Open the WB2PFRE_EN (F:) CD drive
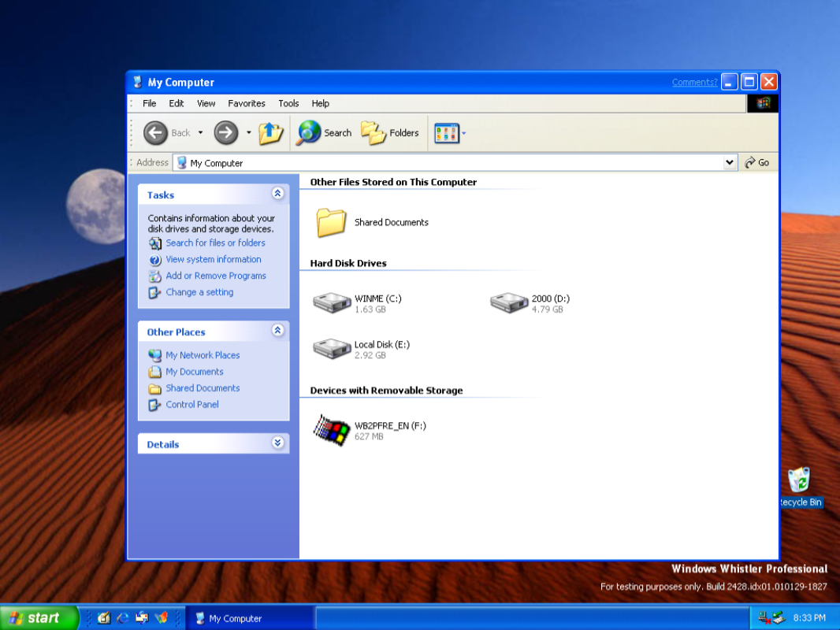 point(332,430)
